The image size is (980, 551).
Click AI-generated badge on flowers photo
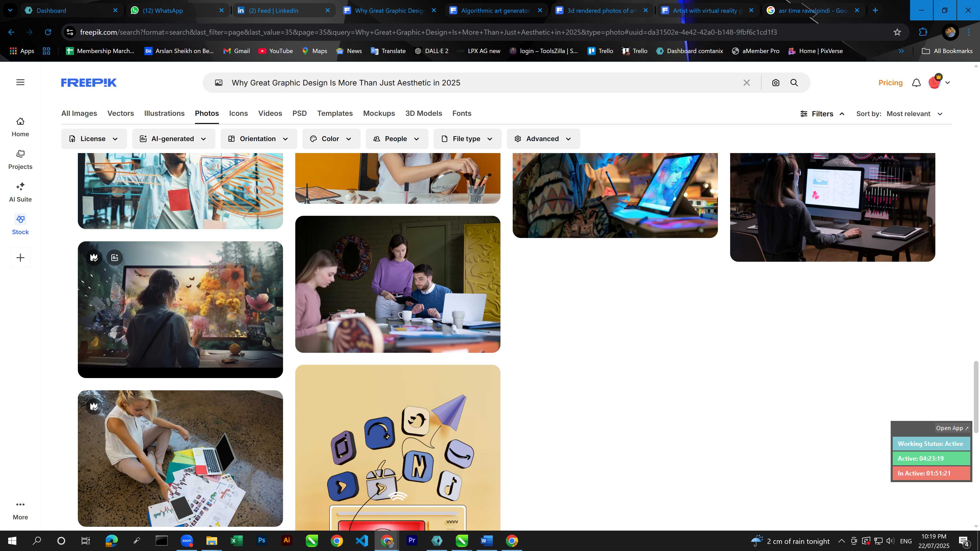[x=115, y=257]
